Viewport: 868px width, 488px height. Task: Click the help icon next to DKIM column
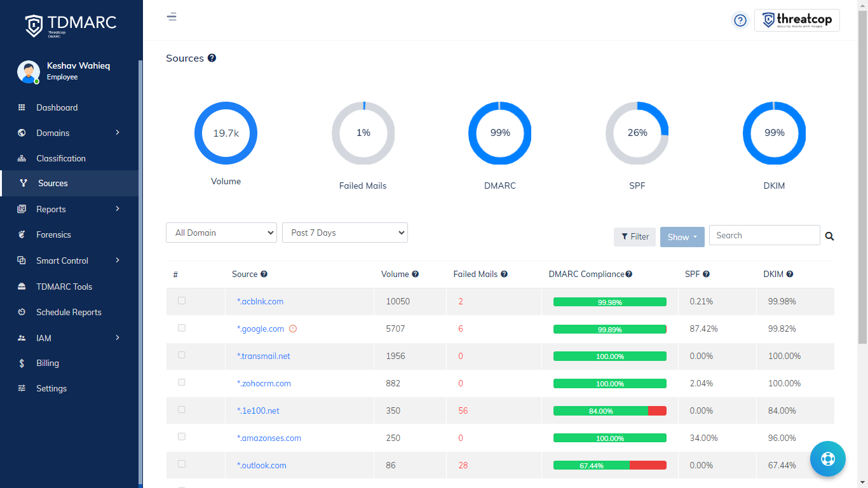coord(790,274)
